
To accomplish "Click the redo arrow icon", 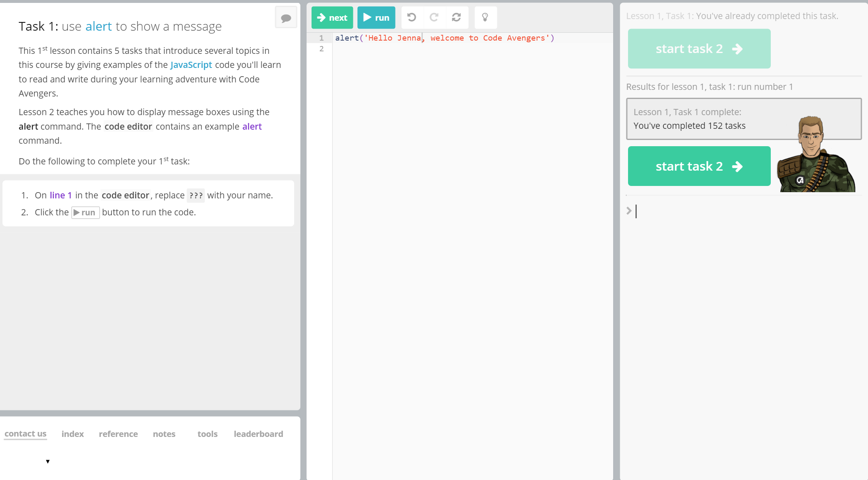I will pos(434,17).
